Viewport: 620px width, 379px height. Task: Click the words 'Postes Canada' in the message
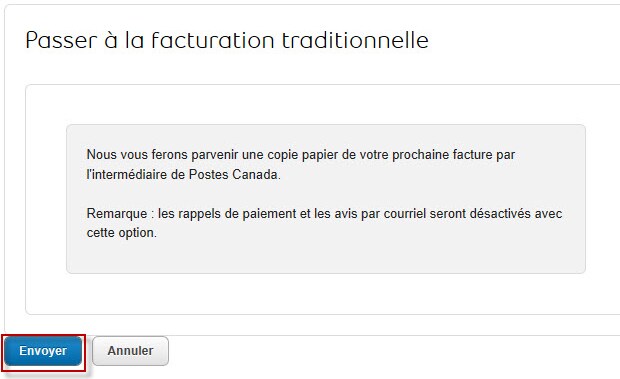(x=233, y=174)
